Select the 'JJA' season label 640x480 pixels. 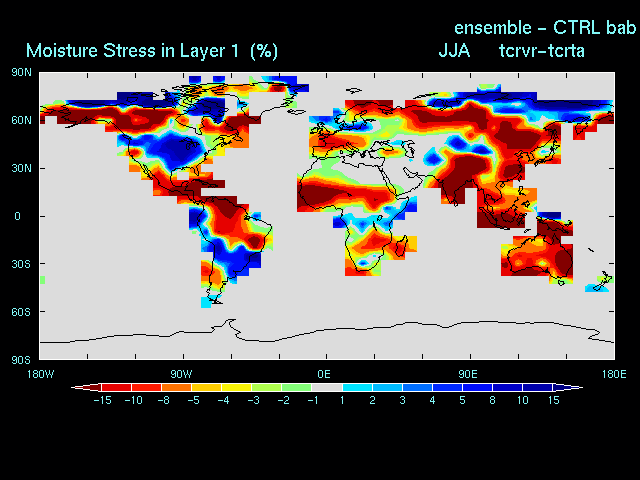(455, 50)
